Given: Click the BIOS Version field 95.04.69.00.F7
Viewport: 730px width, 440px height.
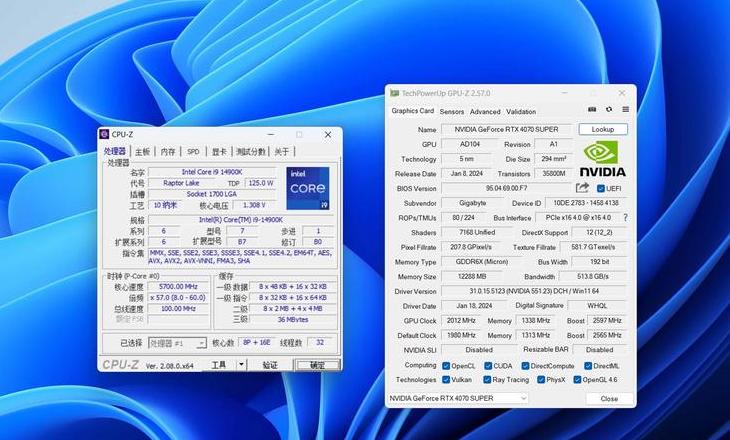Looking at the screenshot, I should pos(506,188).
